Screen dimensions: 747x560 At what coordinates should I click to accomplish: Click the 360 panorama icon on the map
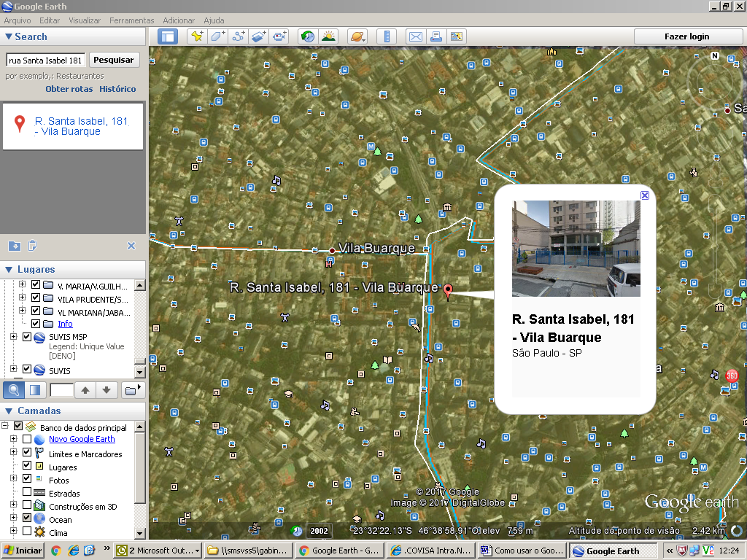(732, 376)
